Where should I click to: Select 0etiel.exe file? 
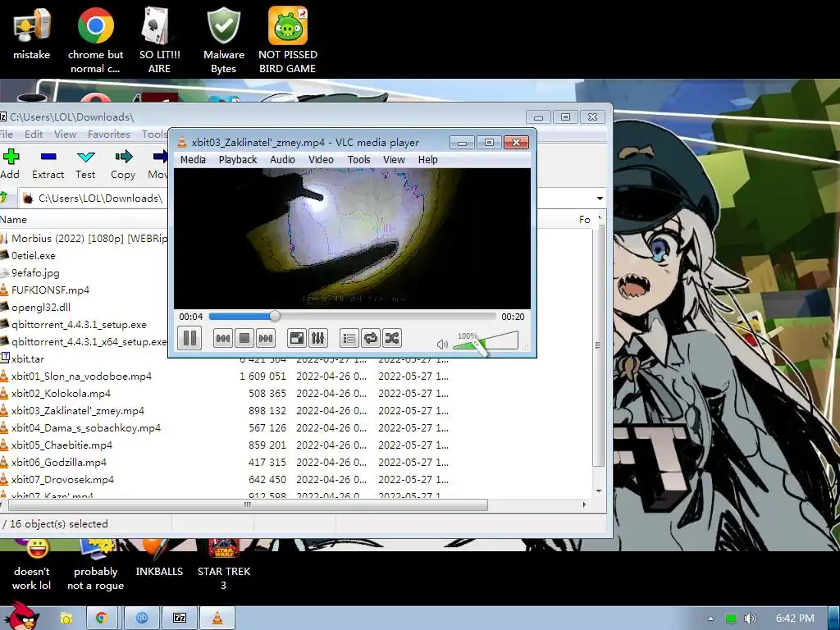pyautogui.click(x=33, y=256)
